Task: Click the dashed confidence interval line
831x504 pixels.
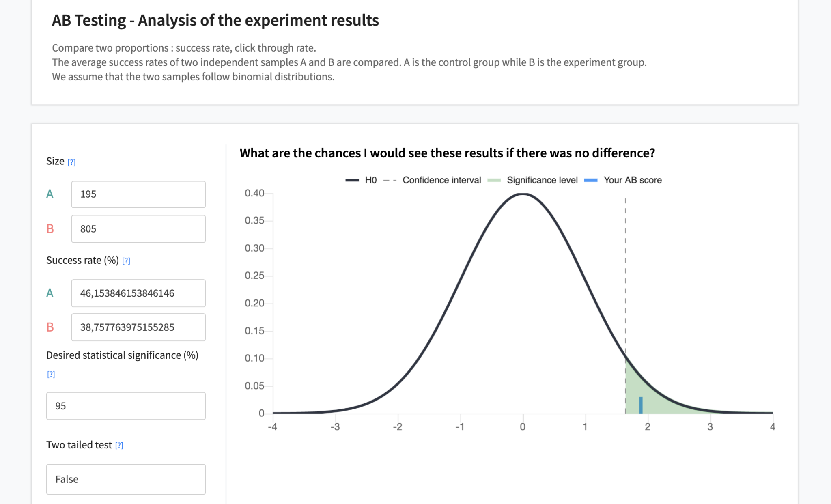Action: [626, 284]
